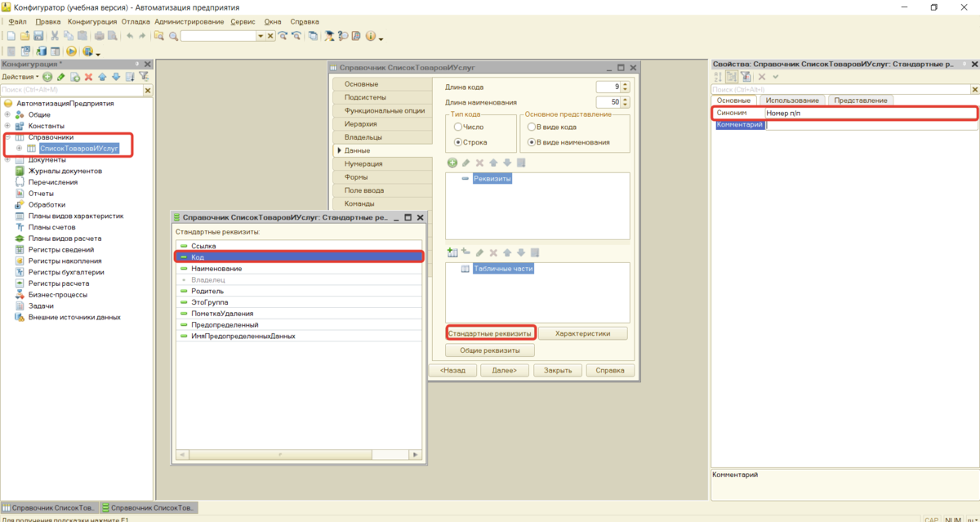
Task: Select the Число code type radio button
Action: 457,127
